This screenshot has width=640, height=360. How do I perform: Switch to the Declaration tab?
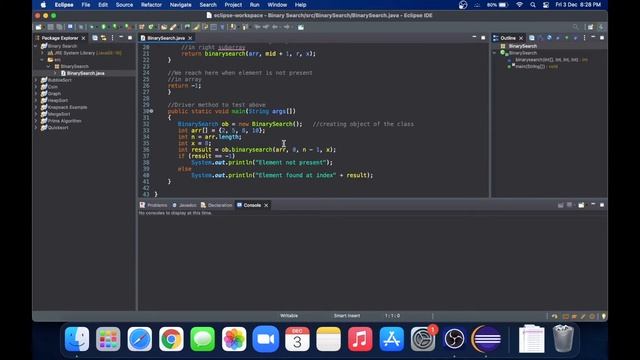[216, 205]
